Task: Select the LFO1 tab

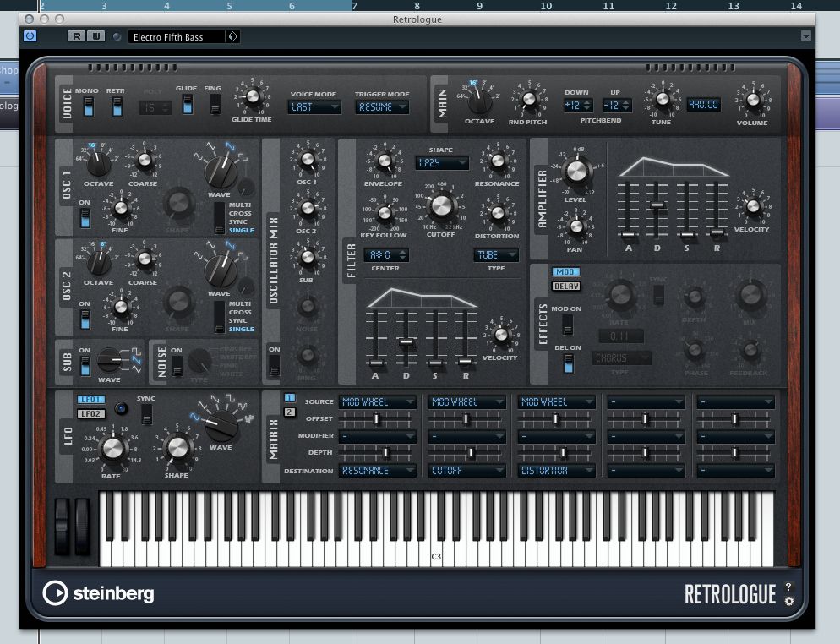Action: click(x=91, y=400)
